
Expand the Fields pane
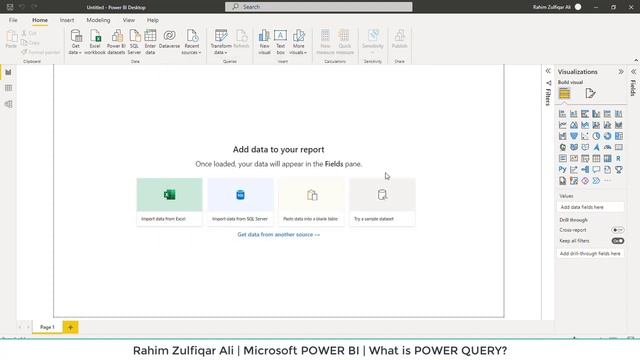coord(633,72)
